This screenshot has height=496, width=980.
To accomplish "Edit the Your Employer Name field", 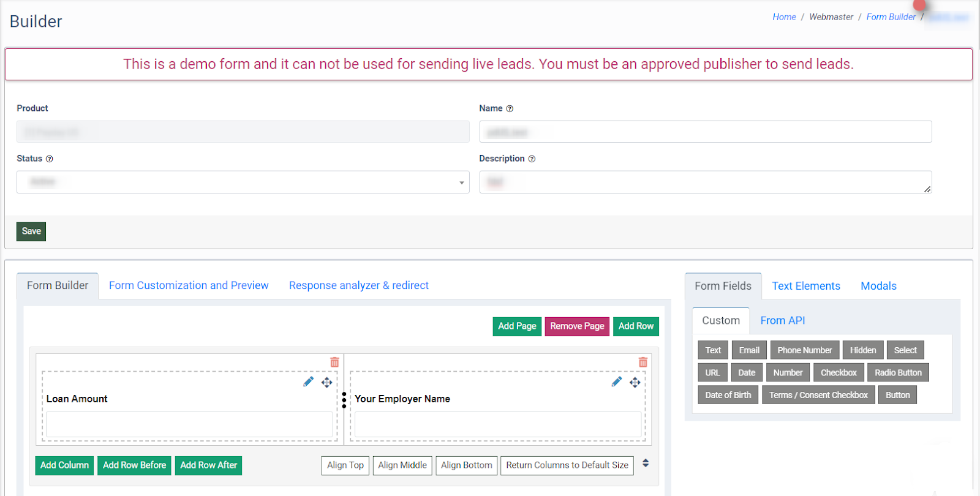I will (x=616, y=382).
